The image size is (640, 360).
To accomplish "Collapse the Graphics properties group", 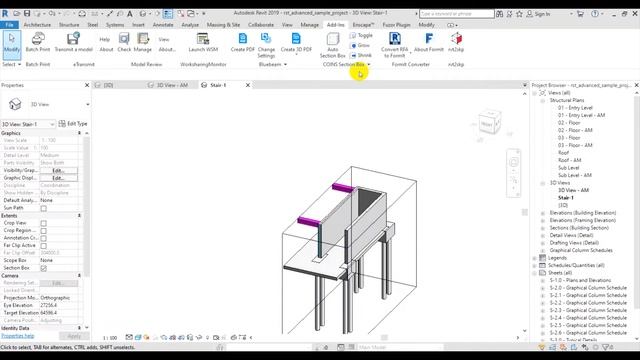I will (x=79, y=133).
